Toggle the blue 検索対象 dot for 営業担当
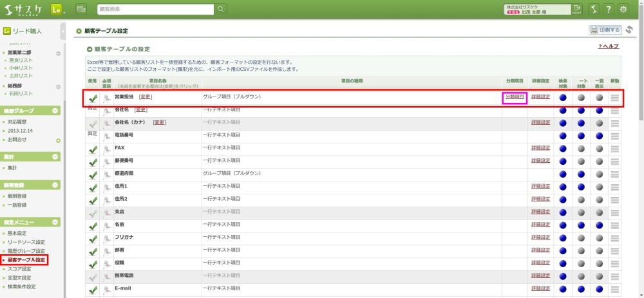Screen dimensions: 644x298 coord(563,98)
